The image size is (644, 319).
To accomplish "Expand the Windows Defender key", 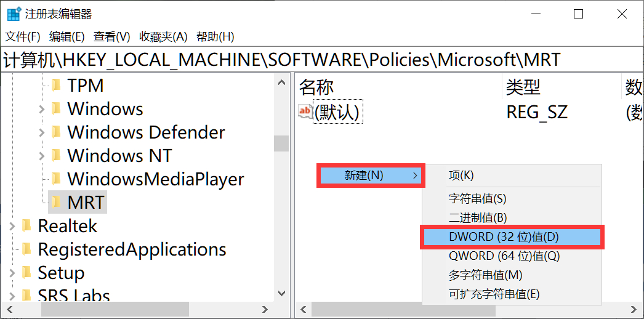I will click(41, 132).
